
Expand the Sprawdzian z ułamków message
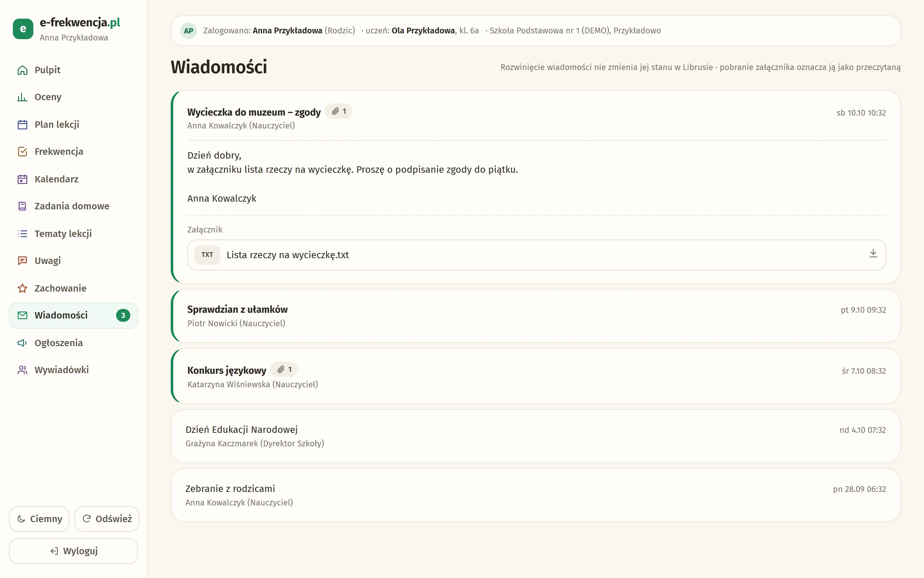coord(536,316)
